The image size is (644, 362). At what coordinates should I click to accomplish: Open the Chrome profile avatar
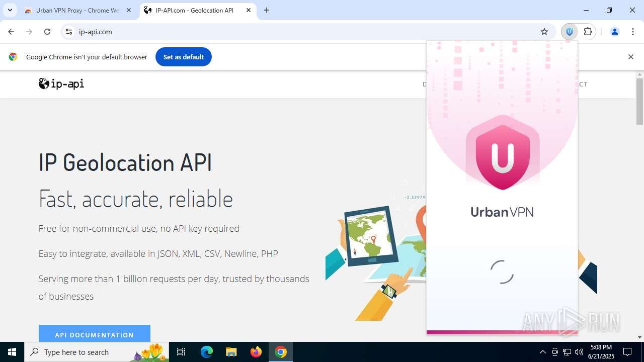coord(614,32)
